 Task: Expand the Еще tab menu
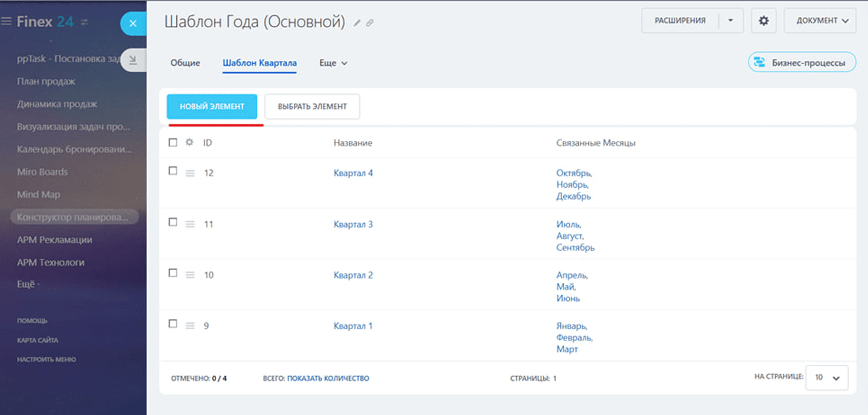click(333, 63)
